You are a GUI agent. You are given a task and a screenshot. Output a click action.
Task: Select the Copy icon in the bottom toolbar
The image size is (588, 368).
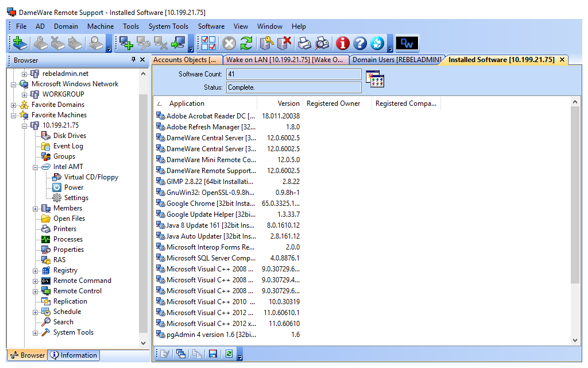click(196, 353)
